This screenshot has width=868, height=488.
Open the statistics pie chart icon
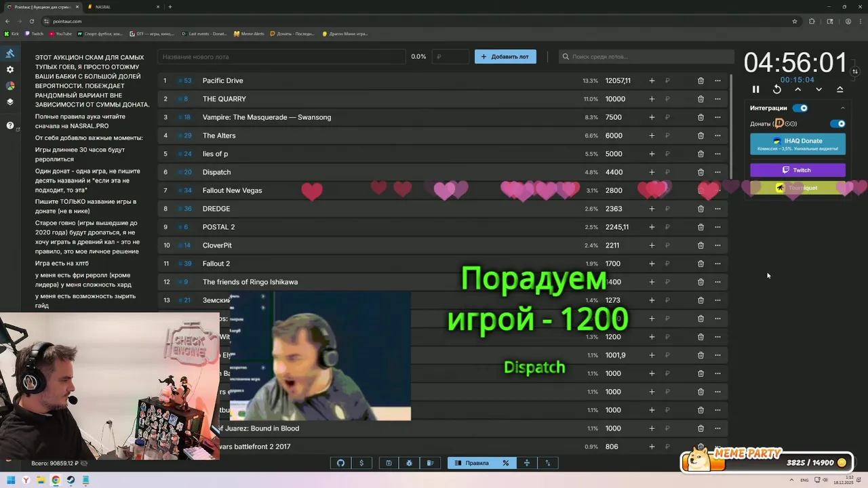point(10,86)
